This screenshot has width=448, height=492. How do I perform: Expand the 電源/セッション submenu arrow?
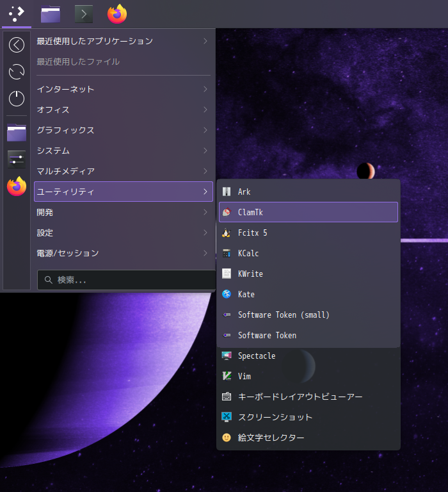coord(205,253)
